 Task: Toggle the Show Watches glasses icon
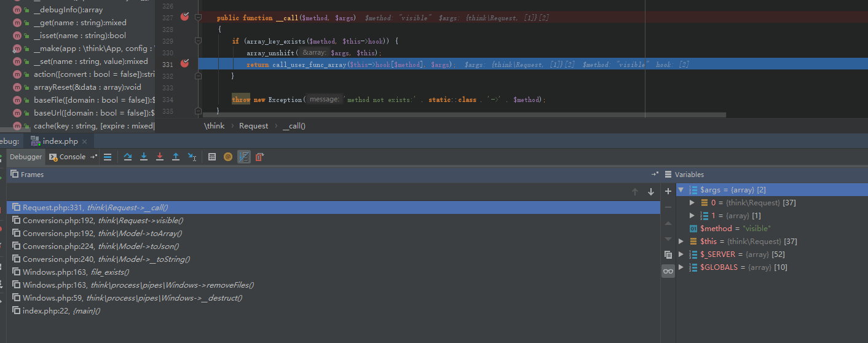click(668, 271)
